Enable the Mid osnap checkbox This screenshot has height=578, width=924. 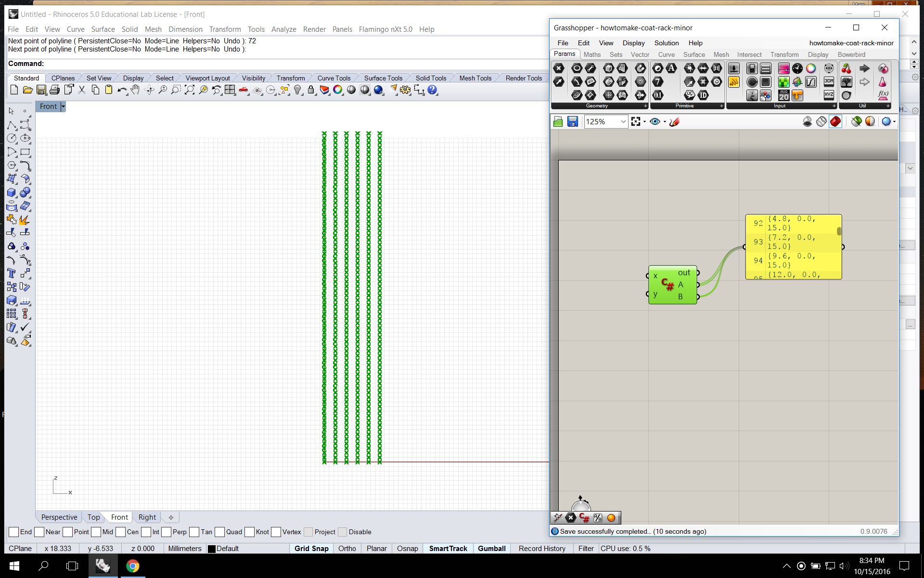(96, 532)
